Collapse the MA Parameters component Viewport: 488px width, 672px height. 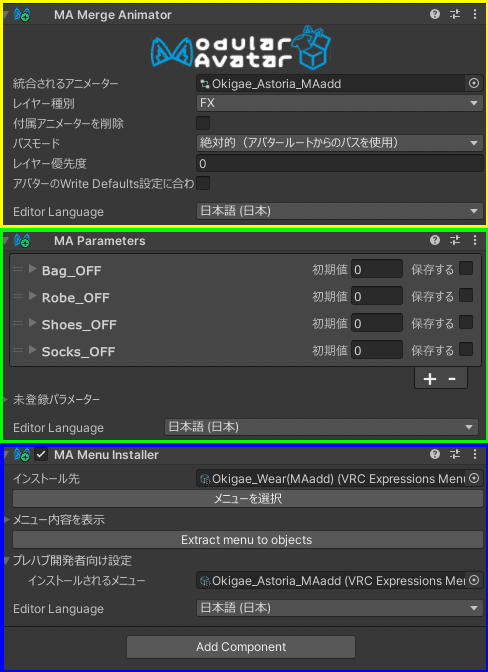pos(6,240)
